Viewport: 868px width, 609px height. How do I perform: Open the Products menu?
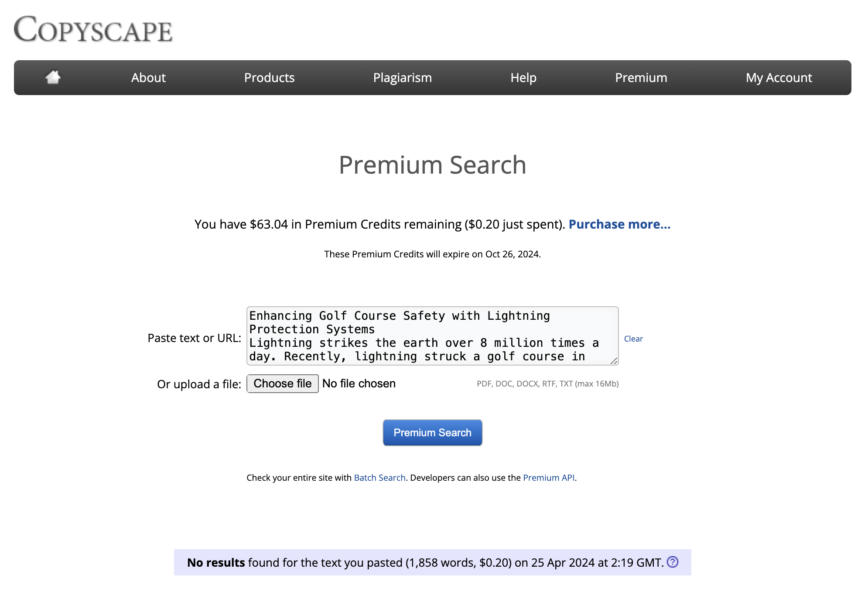(x=269, y=78)
